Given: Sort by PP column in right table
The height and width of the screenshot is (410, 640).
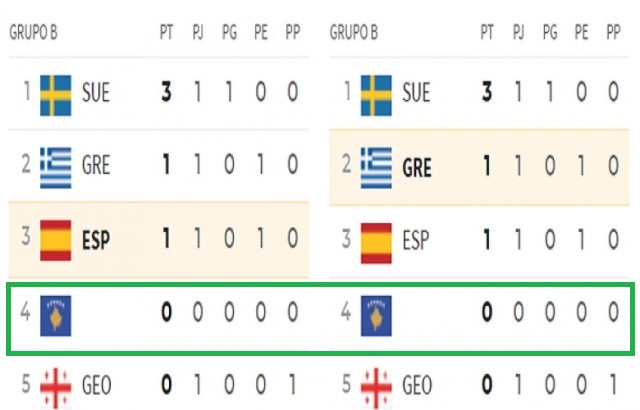Looking at the screenshot, I should click(x=613, y=32).
